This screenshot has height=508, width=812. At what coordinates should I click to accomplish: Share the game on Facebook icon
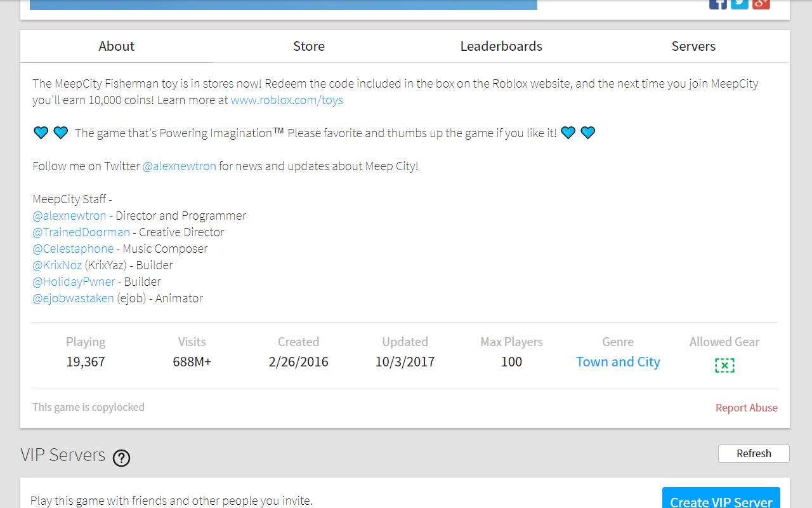[x=718, y=3]
